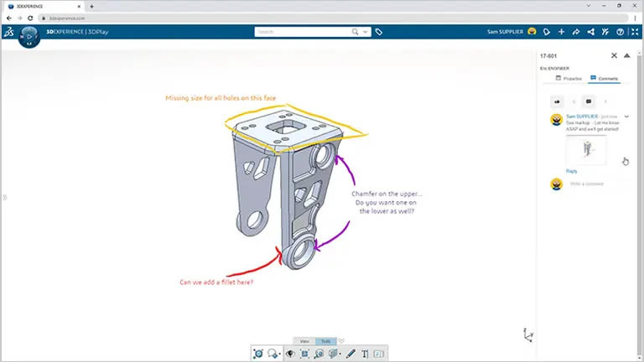Screen dimensions: 644x362
Task: Collapse the 17-601 panel with up arrow
Action: (627, 55)
